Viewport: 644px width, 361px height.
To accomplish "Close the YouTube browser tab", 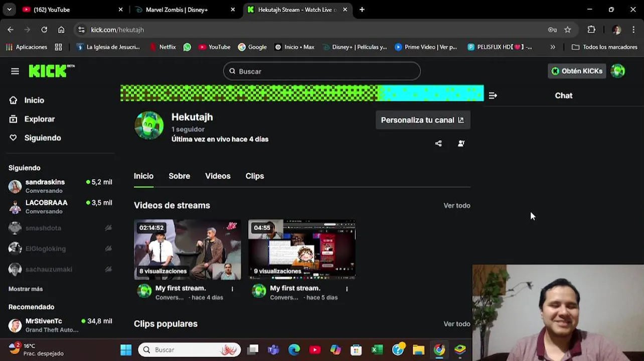I will click(x=120, y=10).
